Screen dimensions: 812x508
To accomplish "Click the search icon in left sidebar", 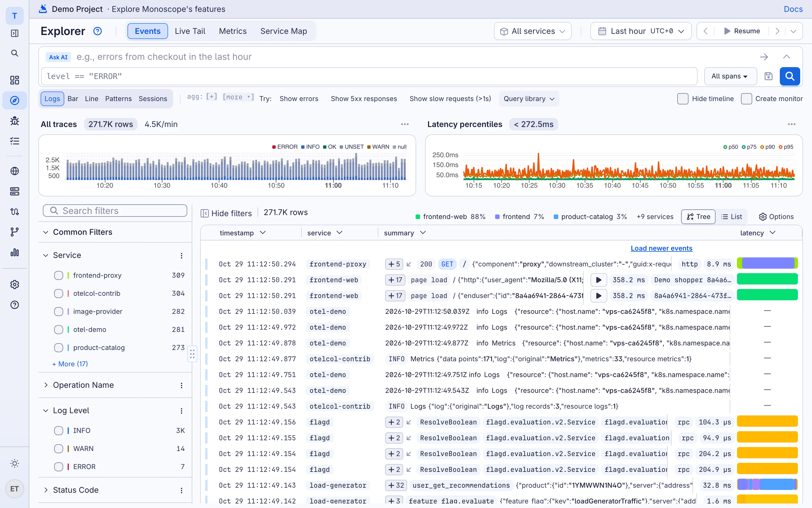I will click(14, 53).
